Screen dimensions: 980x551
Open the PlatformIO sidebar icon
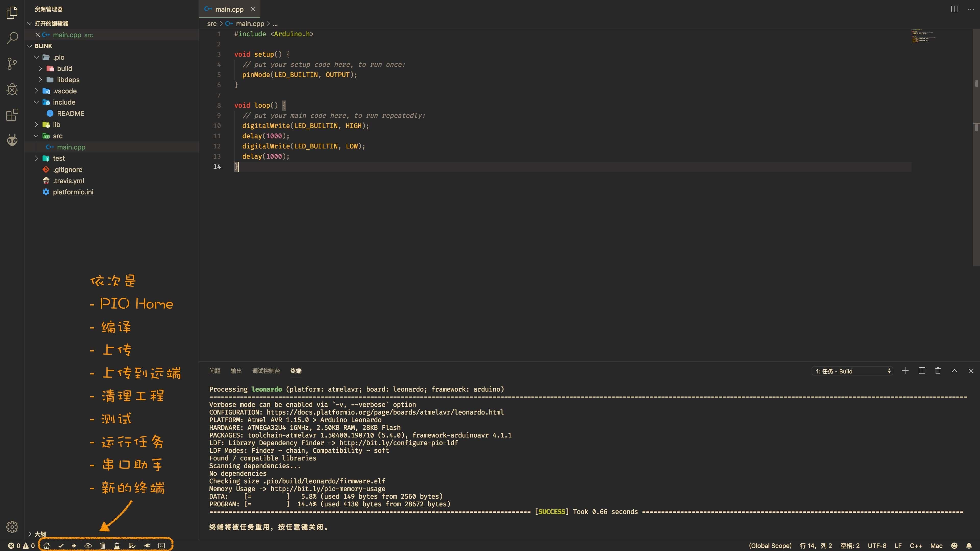pos(12,140)
